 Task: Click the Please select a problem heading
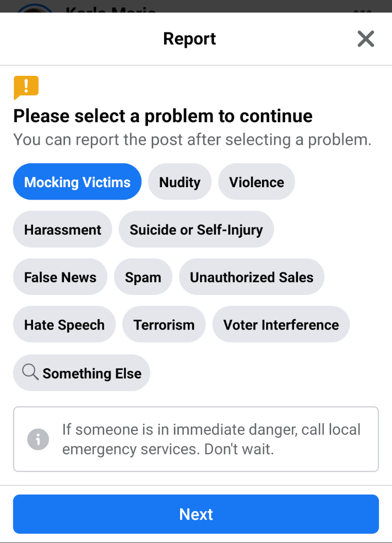click(163, 116)
